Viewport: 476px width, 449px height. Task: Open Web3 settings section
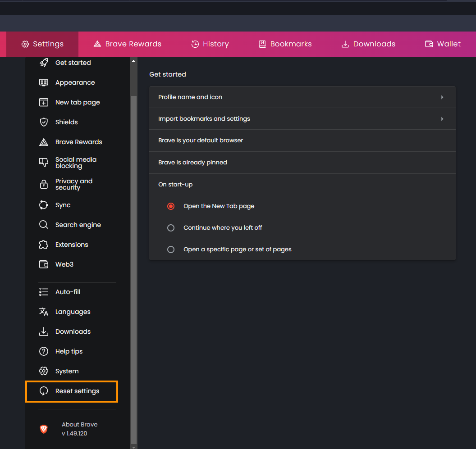click(64, 264)
